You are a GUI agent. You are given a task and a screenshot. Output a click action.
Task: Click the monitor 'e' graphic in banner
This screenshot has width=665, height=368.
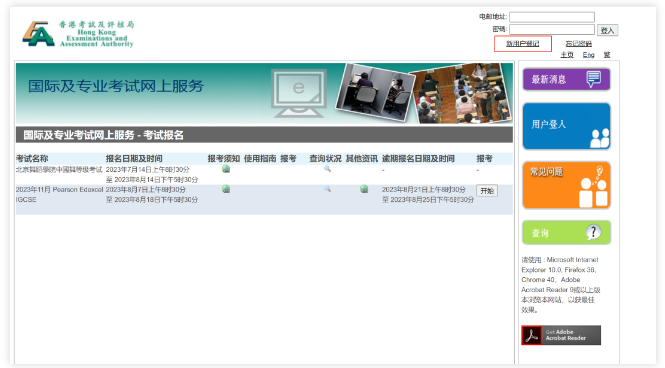pyautogui.click(x=299, y=93)
